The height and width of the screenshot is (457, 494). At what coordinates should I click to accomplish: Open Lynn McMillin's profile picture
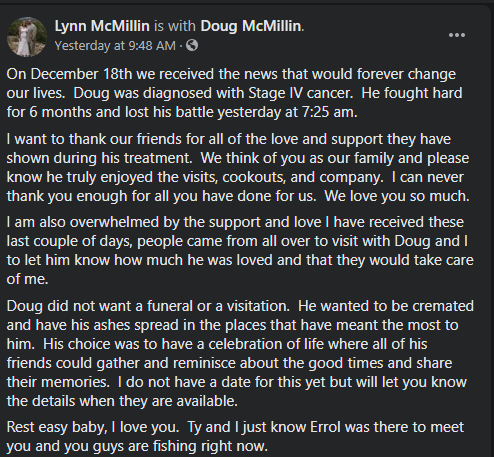click(x=27, y=37)
